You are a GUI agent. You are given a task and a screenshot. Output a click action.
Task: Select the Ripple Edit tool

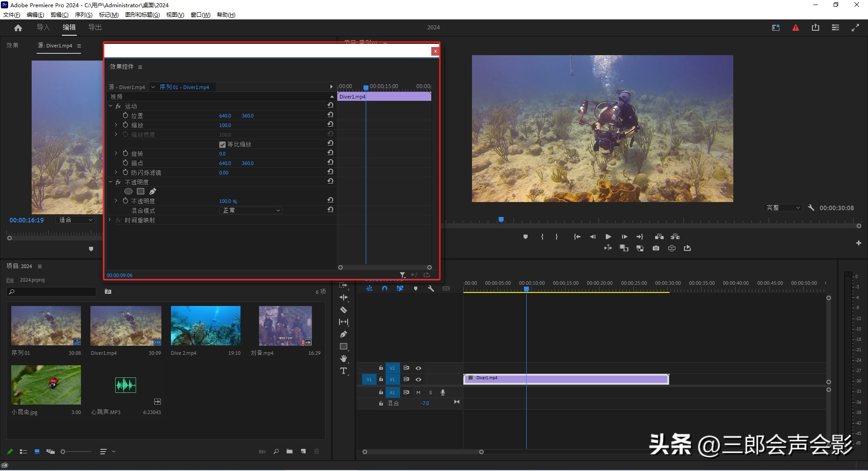coord(344,298)
